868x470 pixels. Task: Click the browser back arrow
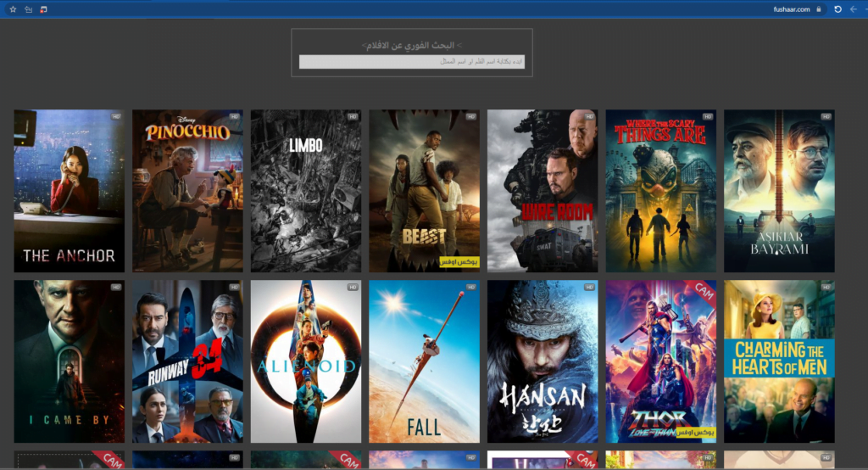(x=854, y=9)
